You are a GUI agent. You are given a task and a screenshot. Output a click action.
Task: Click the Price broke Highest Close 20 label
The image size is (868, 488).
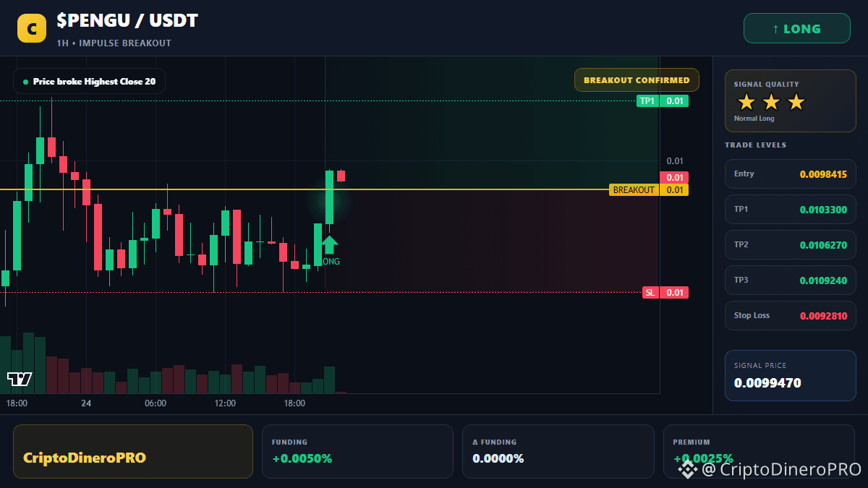click(x=89, y=82)
